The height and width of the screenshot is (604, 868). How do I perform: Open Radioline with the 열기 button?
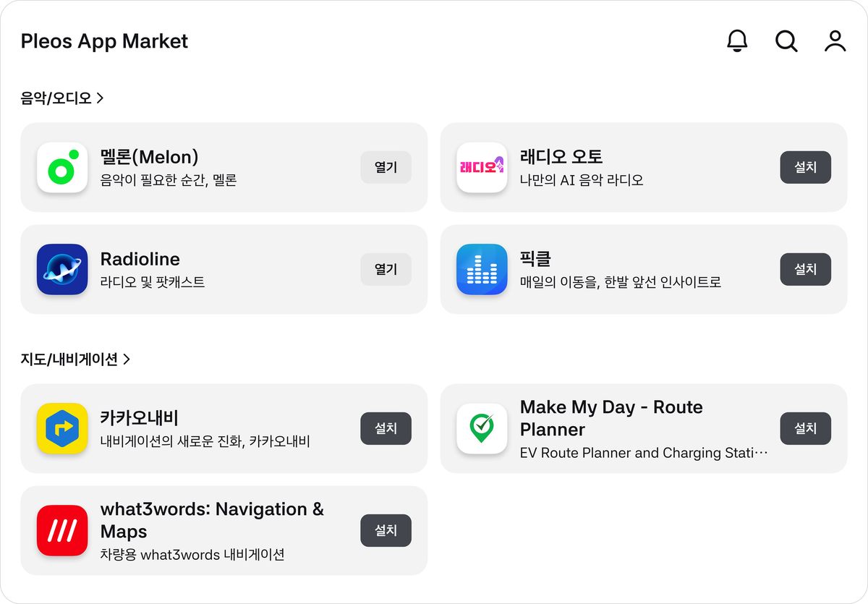coord(386,269)
